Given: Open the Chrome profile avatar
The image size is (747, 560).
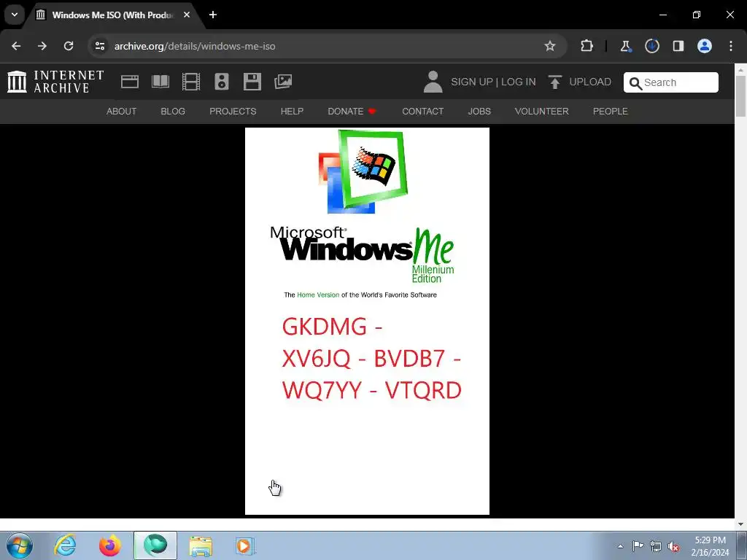Looking at the screenshot, I should [x=705, y=46].
